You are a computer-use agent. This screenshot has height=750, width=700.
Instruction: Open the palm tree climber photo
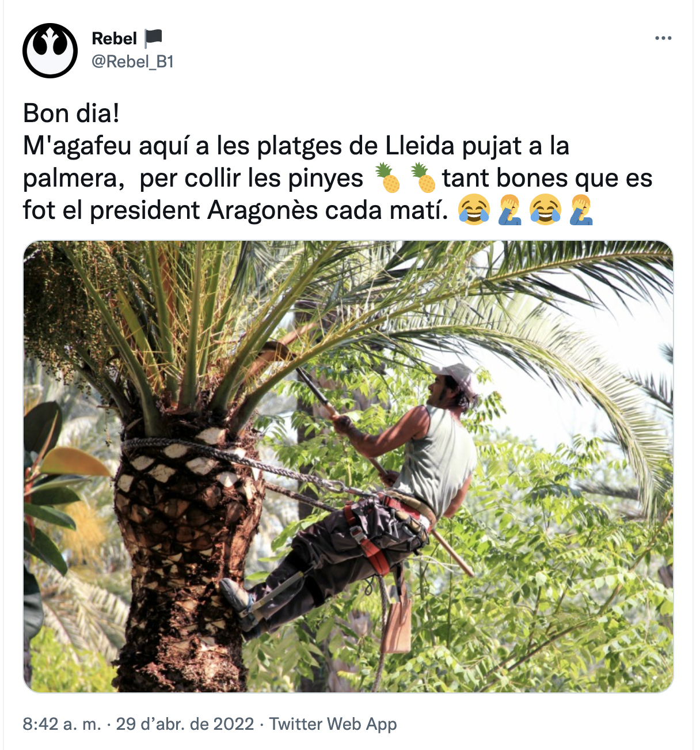tap(348, 467)
